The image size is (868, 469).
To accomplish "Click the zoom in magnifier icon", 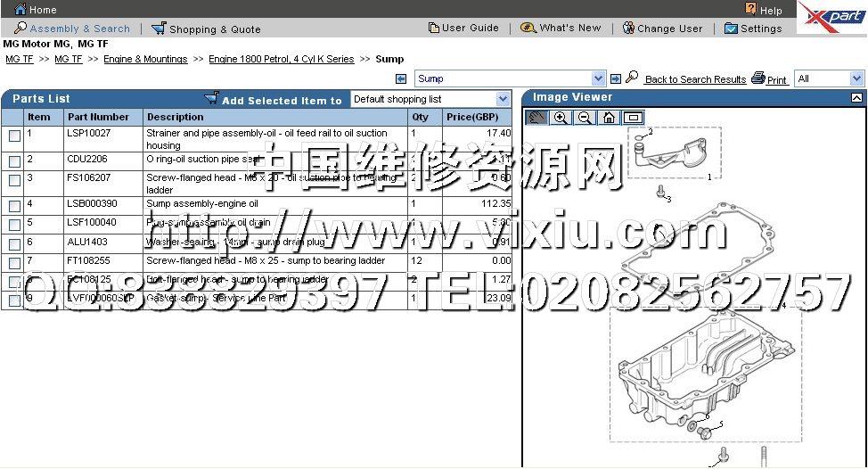I will point(561,117).
